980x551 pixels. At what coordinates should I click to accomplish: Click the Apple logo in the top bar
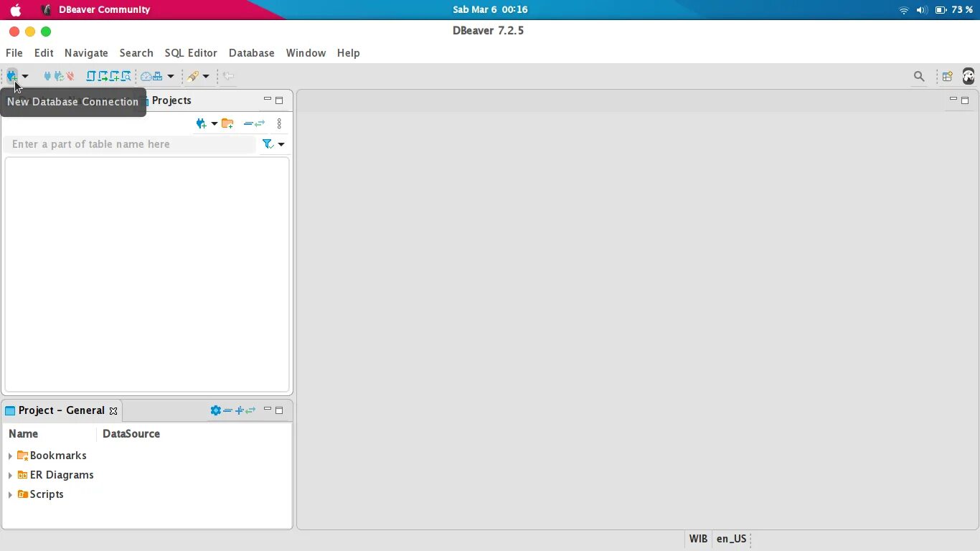coord(16,10)
